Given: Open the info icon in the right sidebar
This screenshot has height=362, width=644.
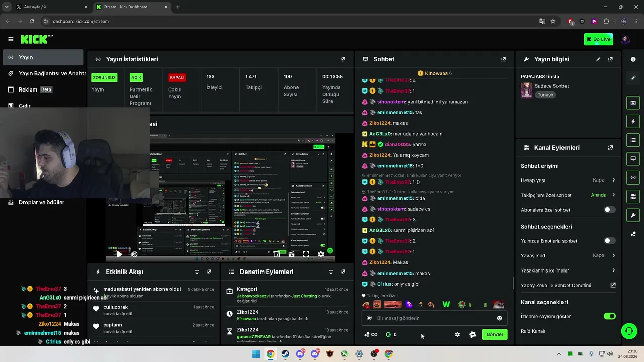Looking at the screenshot, I should coord(633,59).
